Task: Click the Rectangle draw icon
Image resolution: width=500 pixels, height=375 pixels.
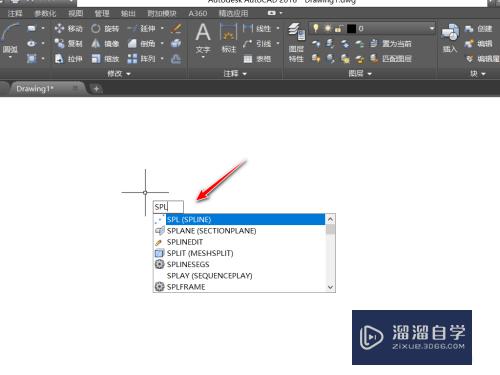Action: (x=31, y=28)
